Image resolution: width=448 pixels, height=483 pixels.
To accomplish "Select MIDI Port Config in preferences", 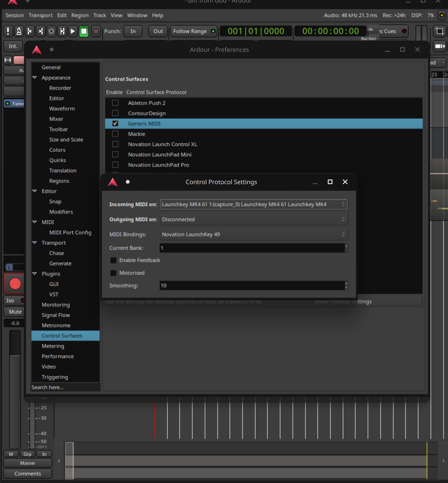I will coord(70,232).
